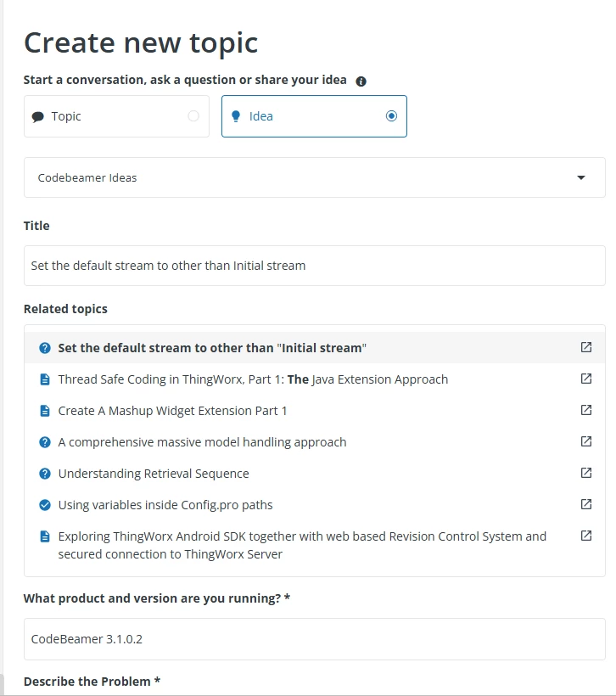Click the speech bubble icon in Topic option
This screenshot has height=696, width=616.
pyautogui.click(x=37, y=117)
